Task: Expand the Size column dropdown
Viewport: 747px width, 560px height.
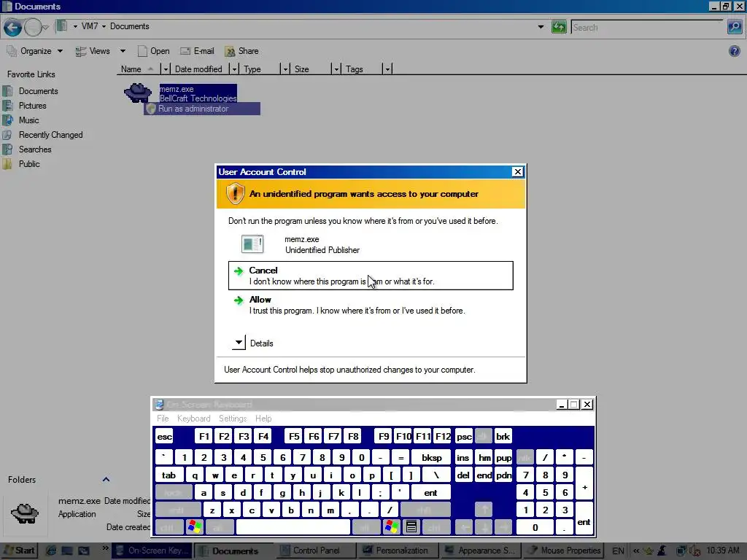Action: coord(336,69)
